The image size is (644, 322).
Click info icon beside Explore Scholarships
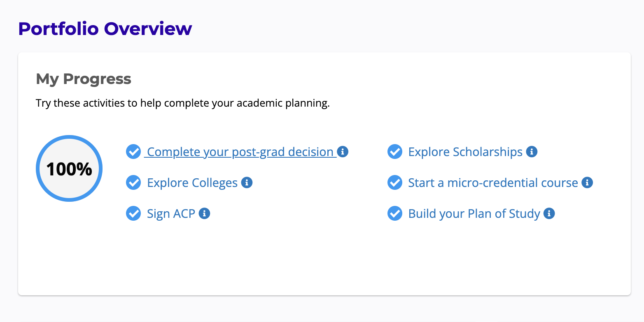[532, 152]
